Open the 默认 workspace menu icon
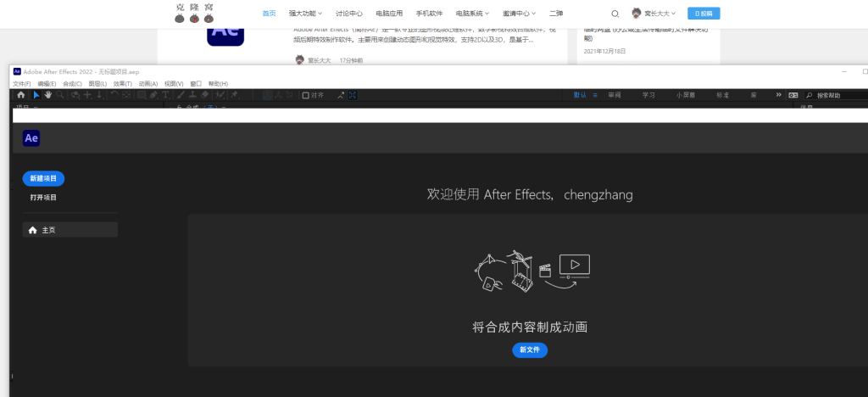 pyautogui.click(x=595, y=95)
